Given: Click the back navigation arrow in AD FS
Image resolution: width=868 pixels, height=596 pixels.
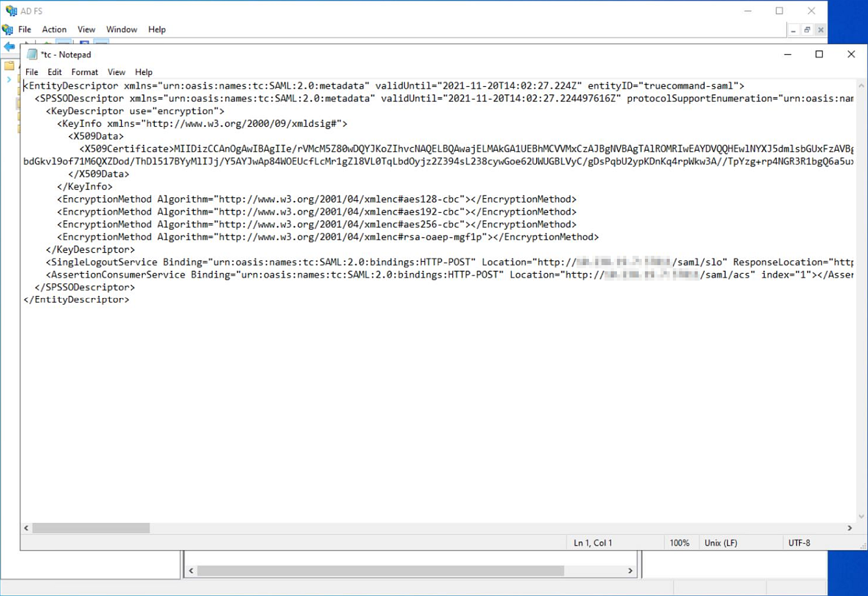Looking at the screenshot, I should (x=9, y=47).
